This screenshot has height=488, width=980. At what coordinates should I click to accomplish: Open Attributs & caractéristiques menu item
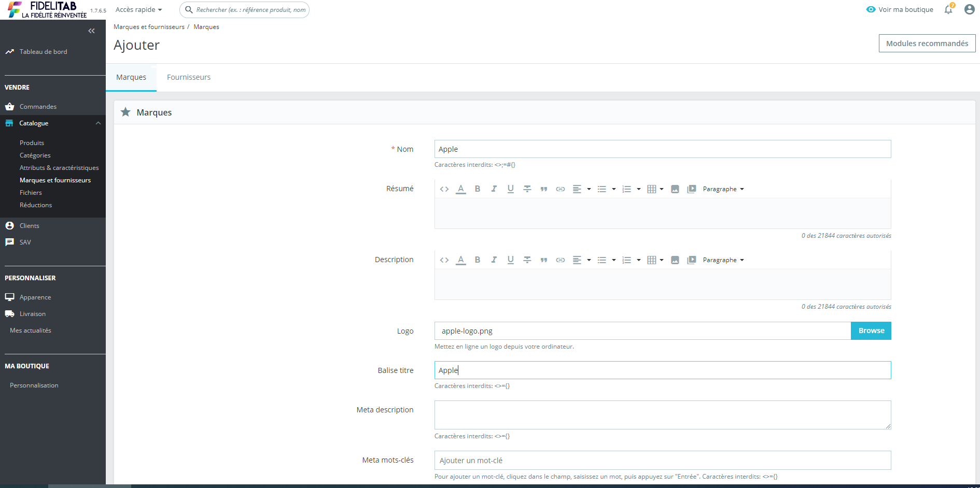coord(59,168)
